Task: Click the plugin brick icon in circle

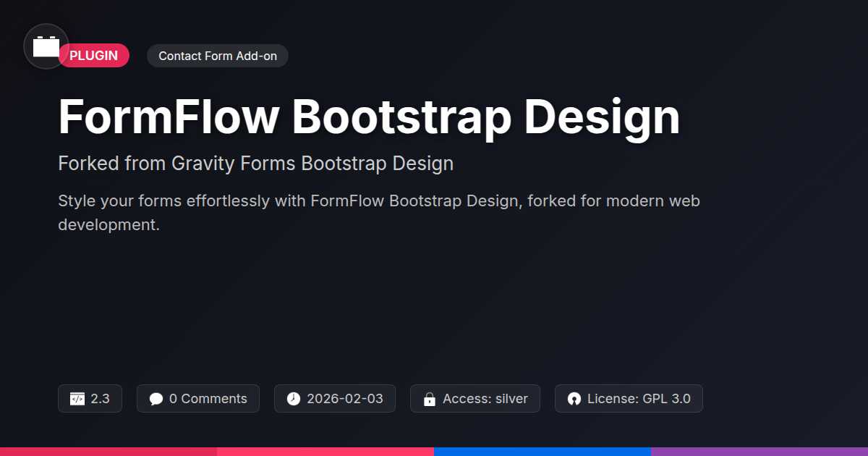Action: [46, 46]
